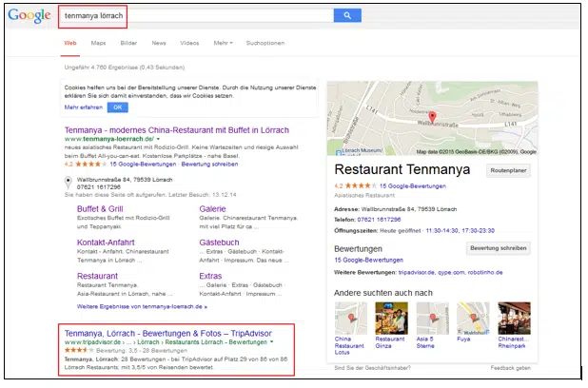The width and height of the screenshot is (588, 388).
Task: Switch to the Maps tab
Action: point(98,43)
